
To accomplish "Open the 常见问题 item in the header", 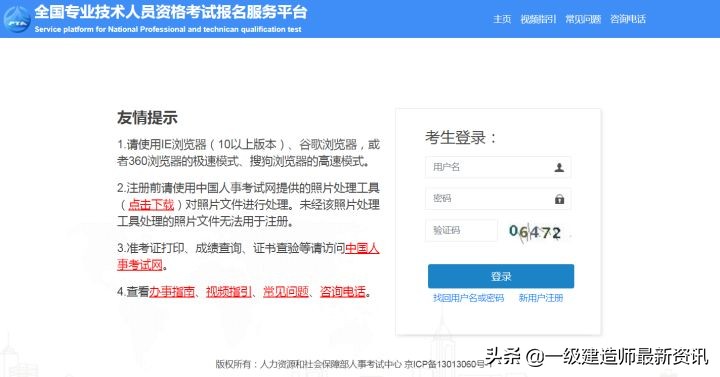I will click(583, 19).
